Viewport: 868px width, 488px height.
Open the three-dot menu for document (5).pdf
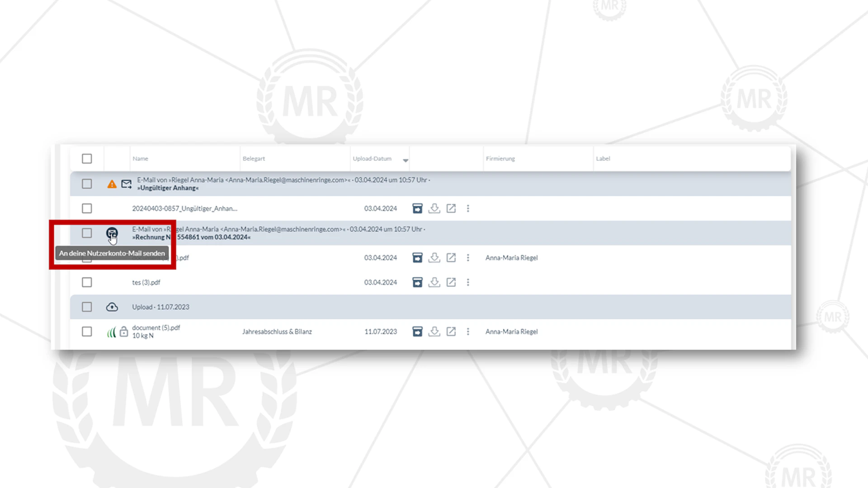pos(468,332)
